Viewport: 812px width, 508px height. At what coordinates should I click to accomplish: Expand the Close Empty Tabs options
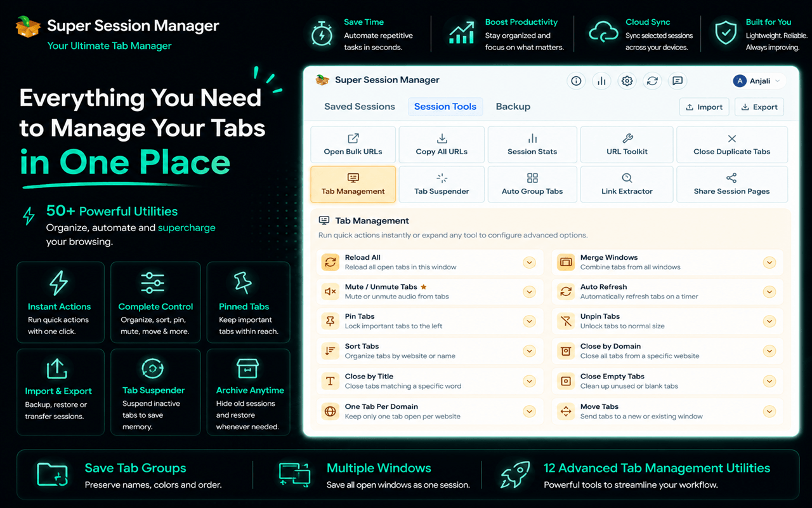(769, 381)
